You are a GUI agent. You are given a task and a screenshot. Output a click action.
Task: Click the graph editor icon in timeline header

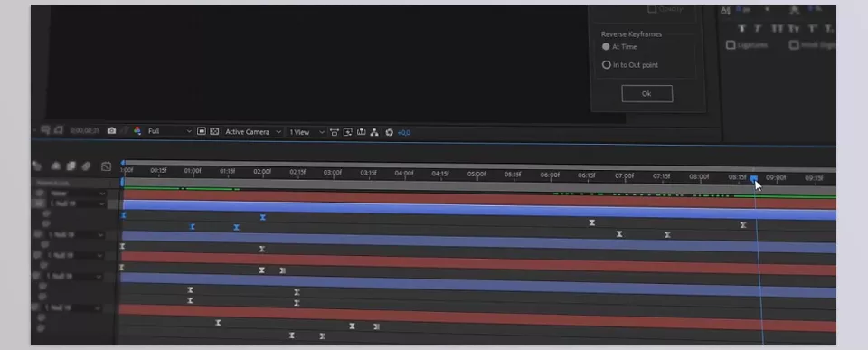(107, 166)
